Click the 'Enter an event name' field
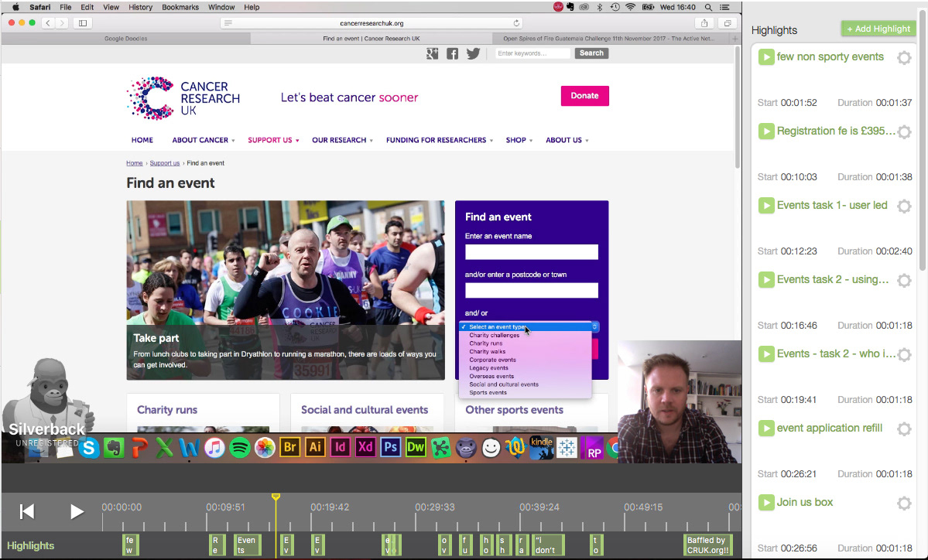This screenshot has width=928, height=560. pyautogui.click(x=532, y=252)
